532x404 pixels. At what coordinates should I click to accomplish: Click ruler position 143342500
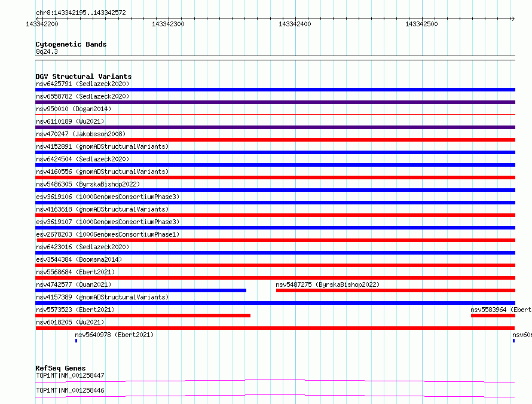pyautogui.click(x=422, y=24)
